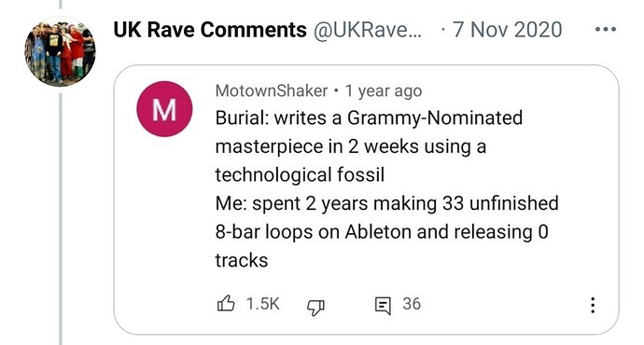Open the comment's vertical dots options menu

coord(593,305)
